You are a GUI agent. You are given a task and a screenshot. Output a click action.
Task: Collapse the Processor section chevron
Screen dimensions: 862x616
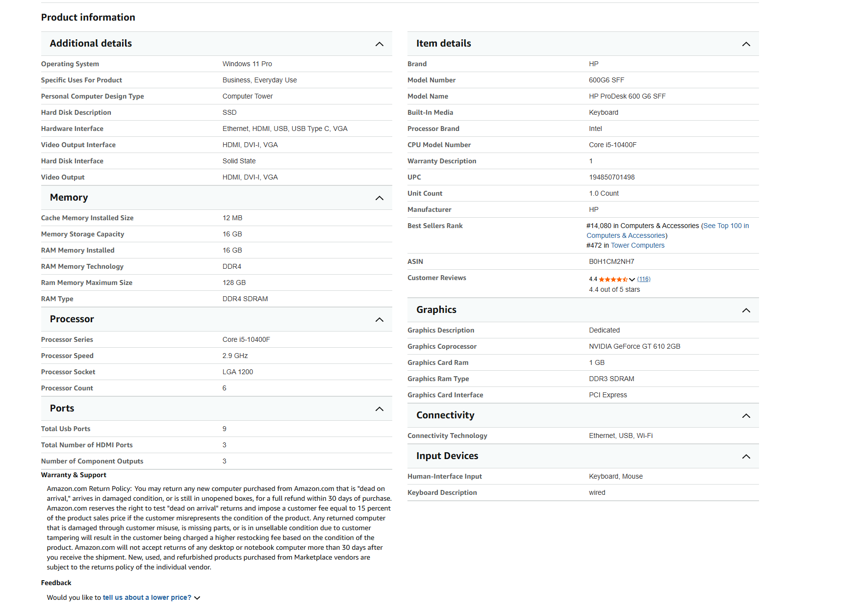click(x=379, y=320)
